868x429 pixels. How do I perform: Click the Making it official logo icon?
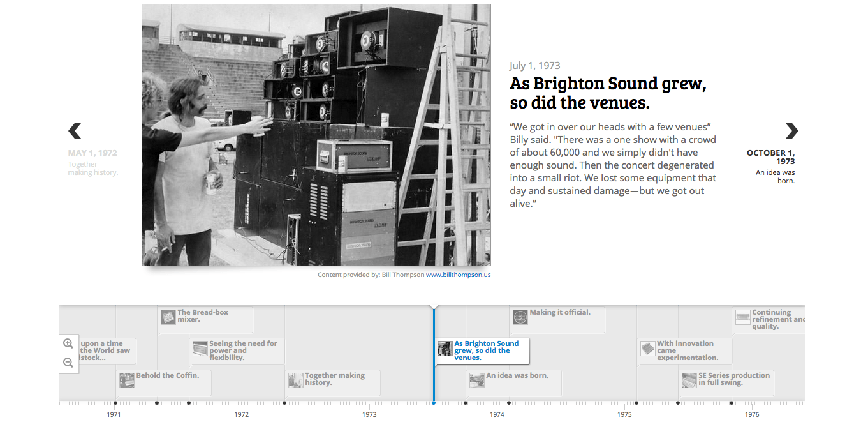coord(520,317)
